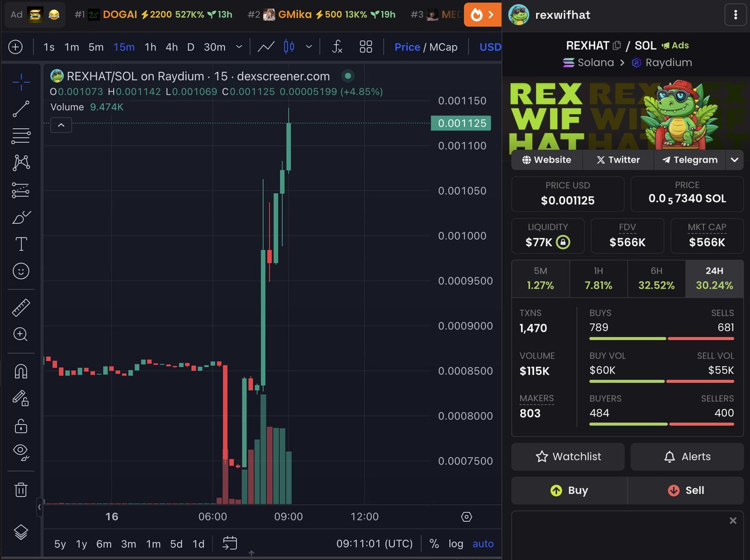
Task: Select the 1m timeframe in top toolbar
Action: (72, 47)
